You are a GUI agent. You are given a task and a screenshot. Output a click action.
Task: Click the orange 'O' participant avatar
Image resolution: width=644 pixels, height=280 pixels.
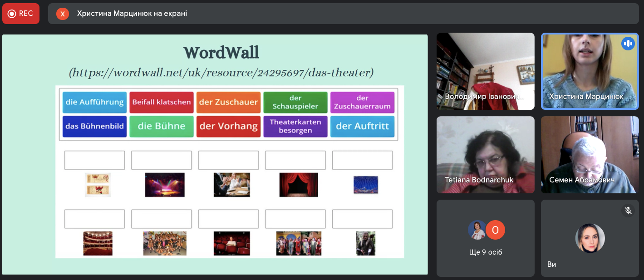point(495,230)
